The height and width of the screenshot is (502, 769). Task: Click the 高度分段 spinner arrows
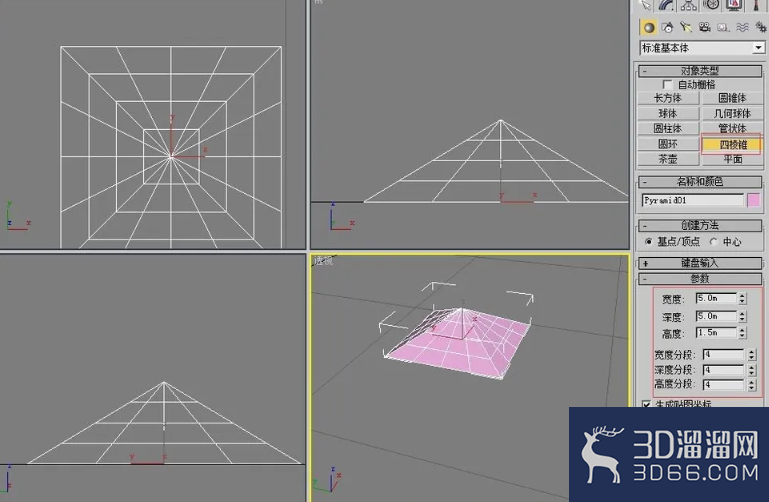751,384
